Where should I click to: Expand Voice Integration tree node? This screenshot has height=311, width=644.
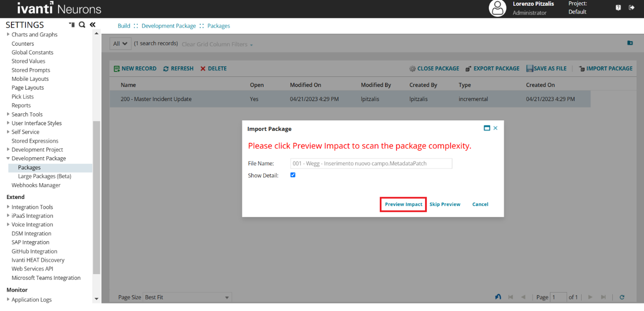(x=8, y=224)
